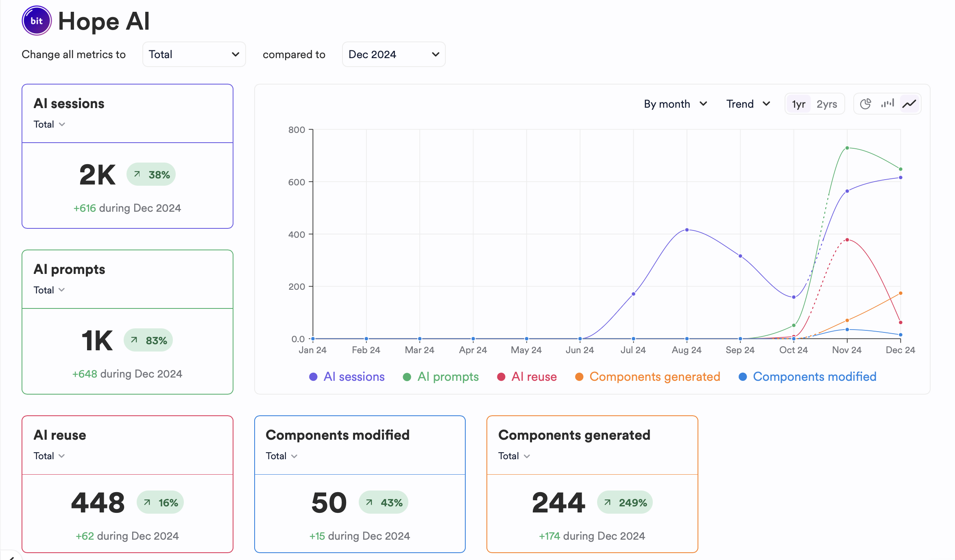
Task: Click the 244 components generated value
Action: 558,503
